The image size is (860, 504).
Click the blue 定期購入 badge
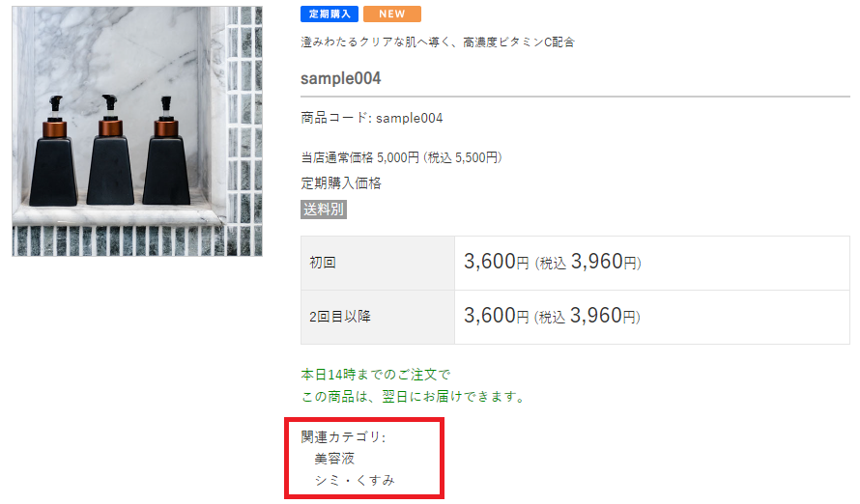click(x=330, y=14)
